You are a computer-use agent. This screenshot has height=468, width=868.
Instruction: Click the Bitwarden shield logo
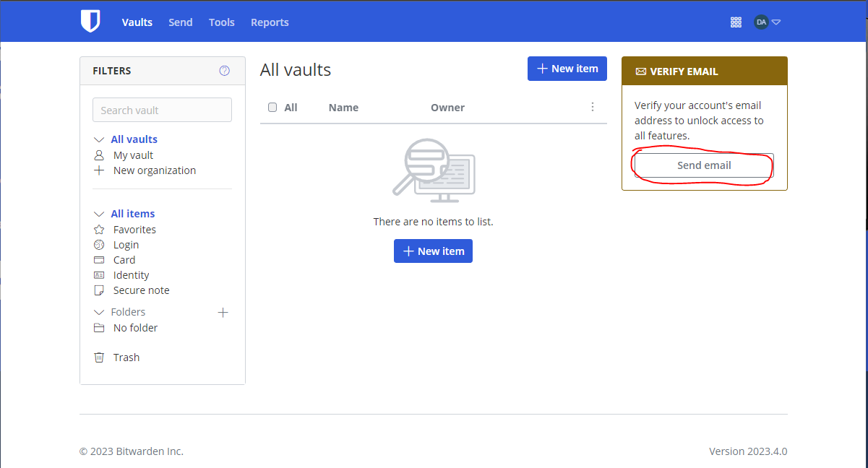coord(90,22)
